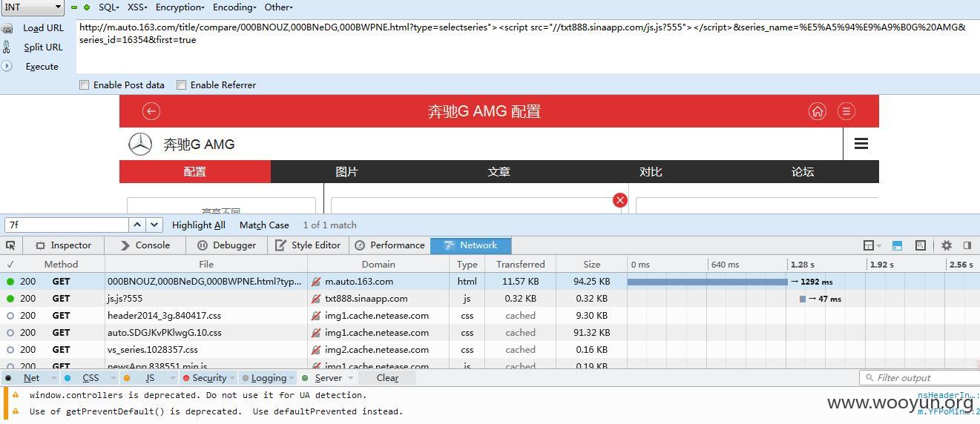Open the Encryption dropdown menu
Screen dimensions: 980x424
tap(180, 7)
